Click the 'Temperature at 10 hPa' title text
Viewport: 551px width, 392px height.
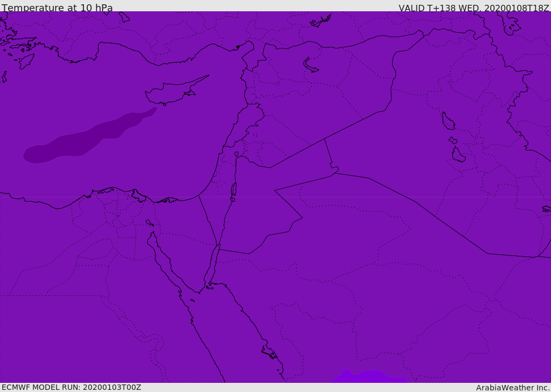(57, 8)
